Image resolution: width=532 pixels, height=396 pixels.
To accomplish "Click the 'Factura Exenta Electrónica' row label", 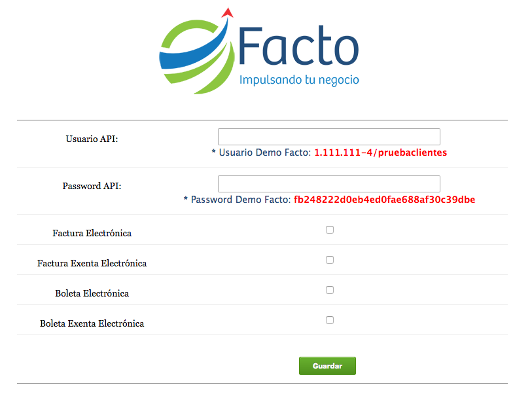I will click(92, 263).
